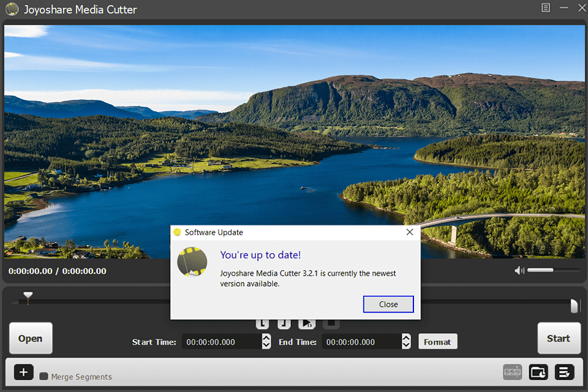Click the Joyoshare logo in the titlebar
The width and height of the screenshot is (588, 392).
click(x=11, y=9)
